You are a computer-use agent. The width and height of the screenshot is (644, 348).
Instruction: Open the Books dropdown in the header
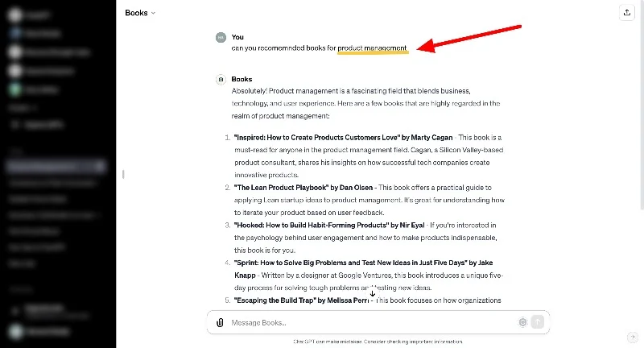(140, 13)
